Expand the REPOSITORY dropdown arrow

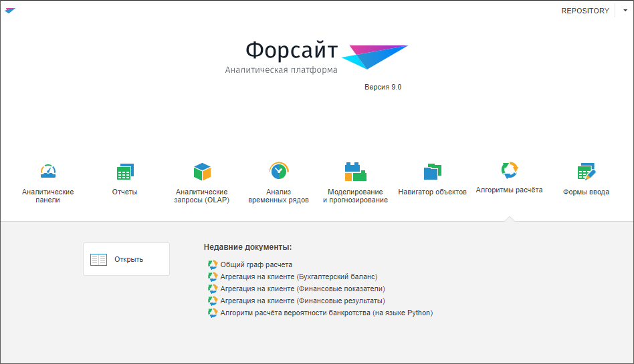coord(625,11)
